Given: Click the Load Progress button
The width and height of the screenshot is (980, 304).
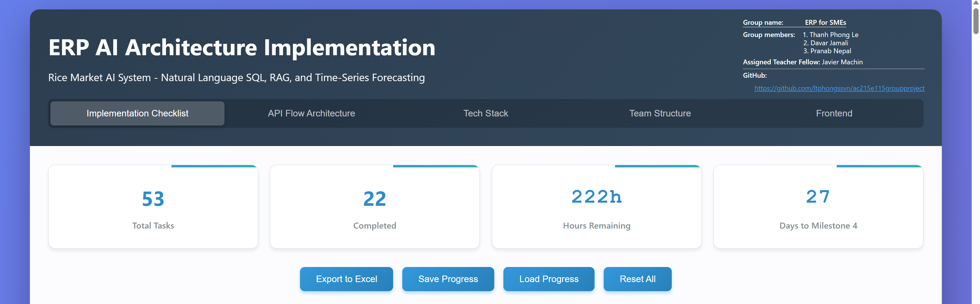Looking at the screenshot, I should click(x=549, y=279).
